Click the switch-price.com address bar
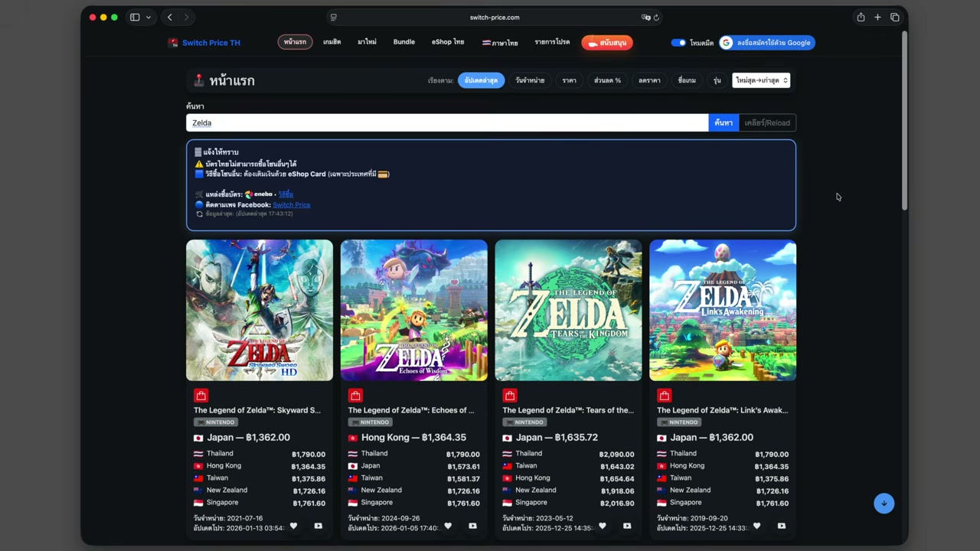This screenshot has width=980, height=551. click(495, 17)
